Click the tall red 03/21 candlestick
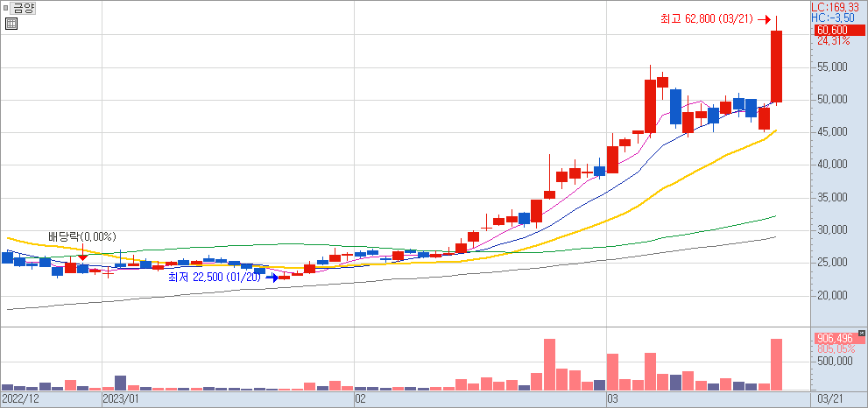The width and height of the screenshot is (868, 408). click(777, 66)
